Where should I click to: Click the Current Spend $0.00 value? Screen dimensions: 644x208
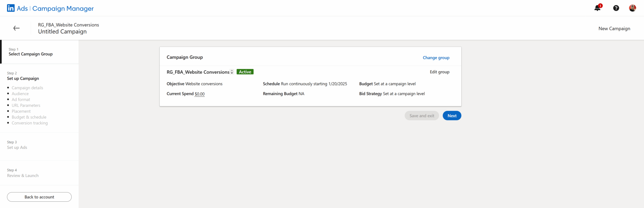(x=200, y=94)
